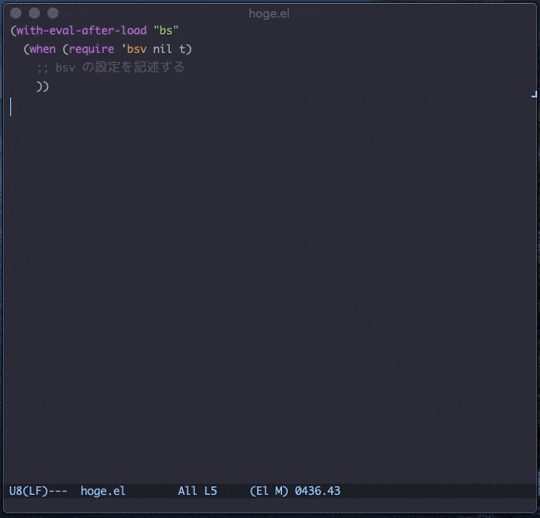Click the (El M) major mode indicator
Screen dimensions: 540x518
(269, 491)
